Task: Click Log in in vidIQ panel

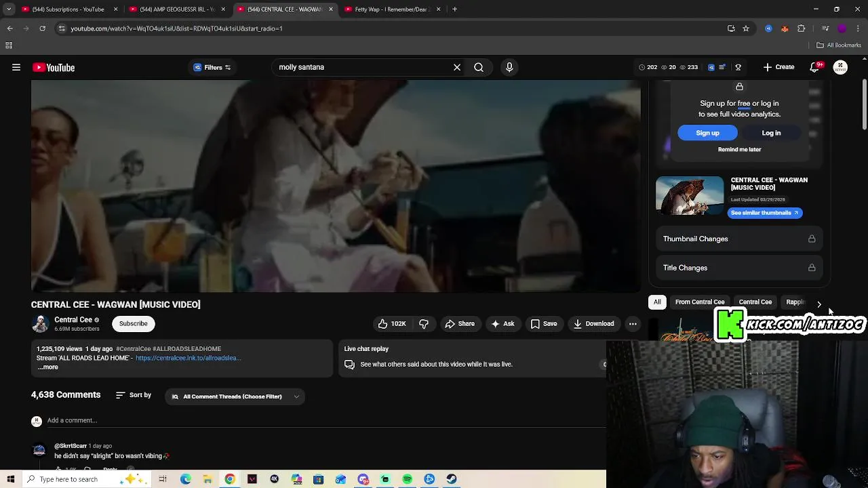Action: [771, 133]
